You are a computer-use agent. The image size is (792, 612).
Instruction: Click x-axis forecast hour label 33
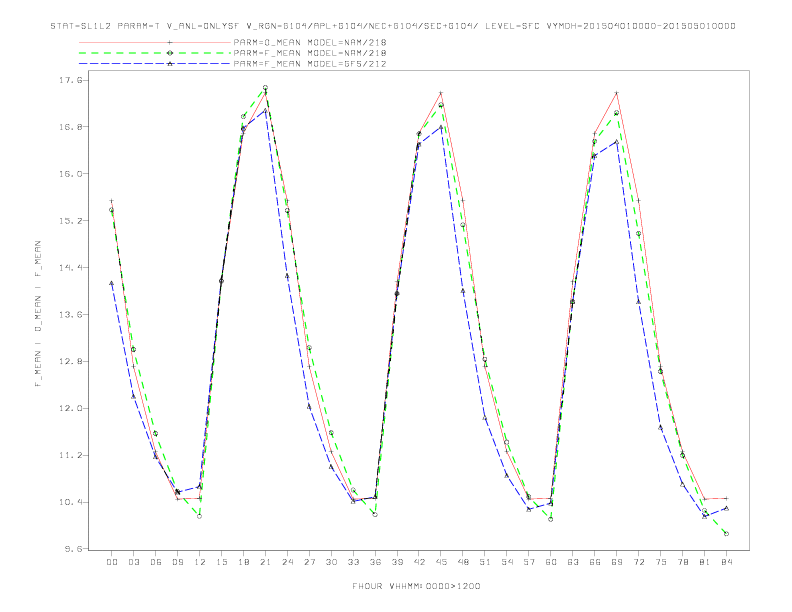pyautogui.click(x=354, y=562)
